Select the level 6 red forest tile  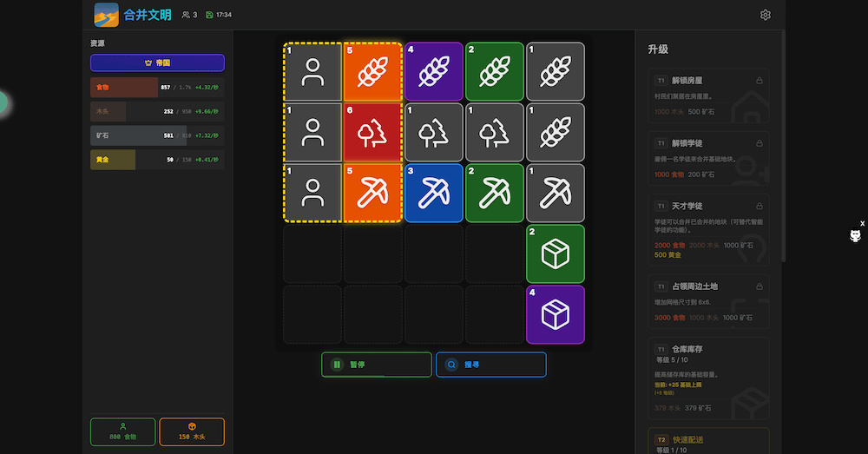pos(373,133)
